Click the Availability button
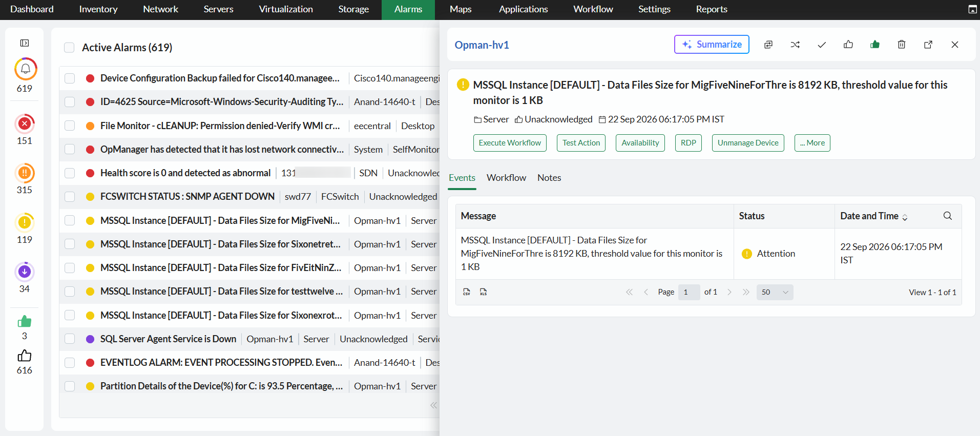Viewport: 980px width, 436px height. (640, 143)
